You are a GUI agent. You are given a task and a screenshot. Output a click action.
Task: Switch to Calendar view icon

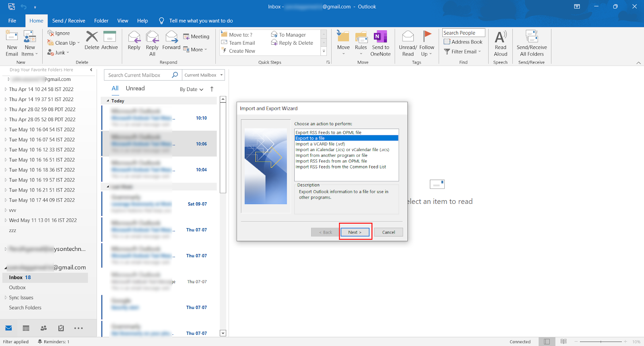pyautogui.click(x=26, y=328)
